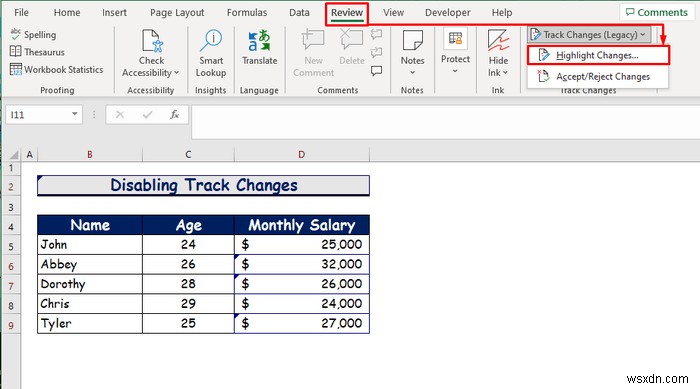This screenshot has height=389, width=700.
Task: Select the Monthly Salary header cell
Action: [x=302, y=225]
